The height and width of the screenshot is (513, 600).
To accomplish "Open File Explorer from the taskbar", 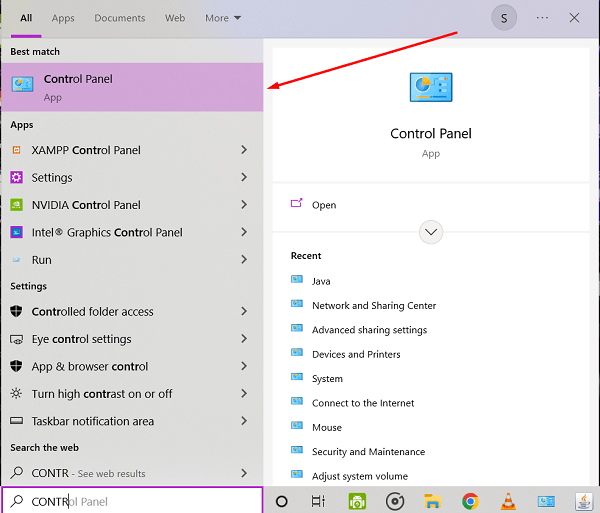I will tap(432, 501).
